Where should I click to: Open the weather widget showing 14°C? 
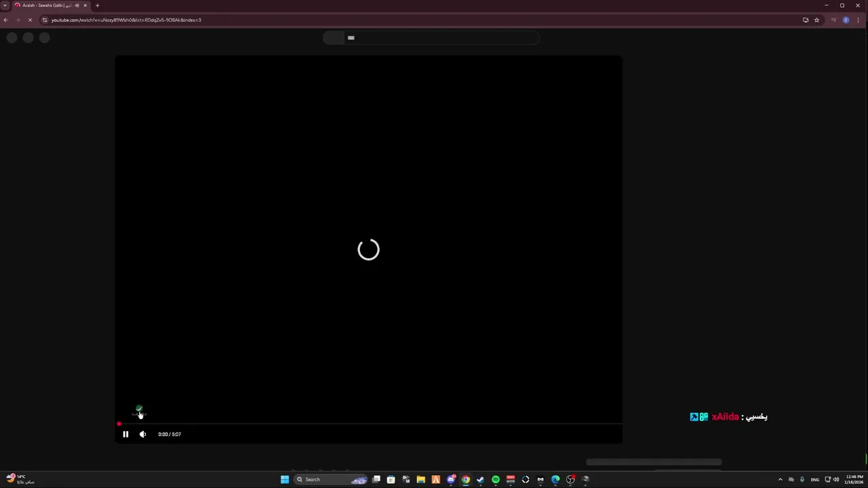[x=20, y=479]
